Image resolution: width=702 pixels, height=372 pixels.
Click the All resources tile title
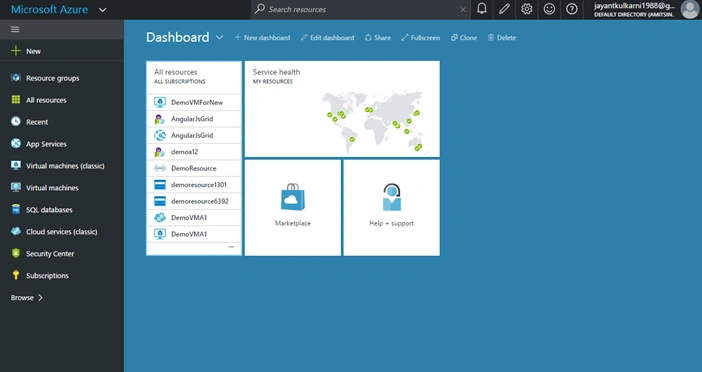tap(176, 72)
